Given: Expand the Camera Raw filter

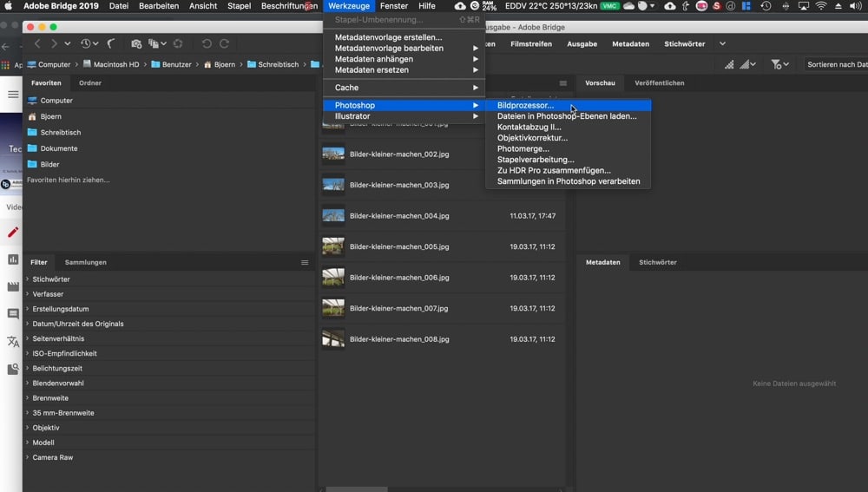Looking at the screenshot, I should 27,457.
